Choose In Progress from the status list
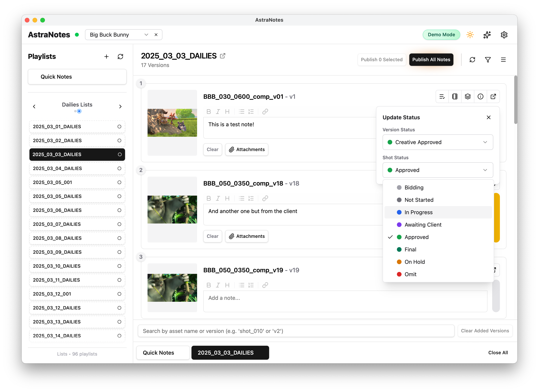Image resolution: width=539 pixels, height=392 pixels. point(419,212)
